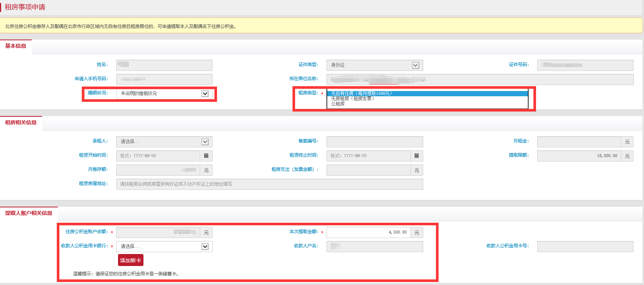
Task: Go to 提取人账户相关信息 tab
Action: (x=29, y=213)
